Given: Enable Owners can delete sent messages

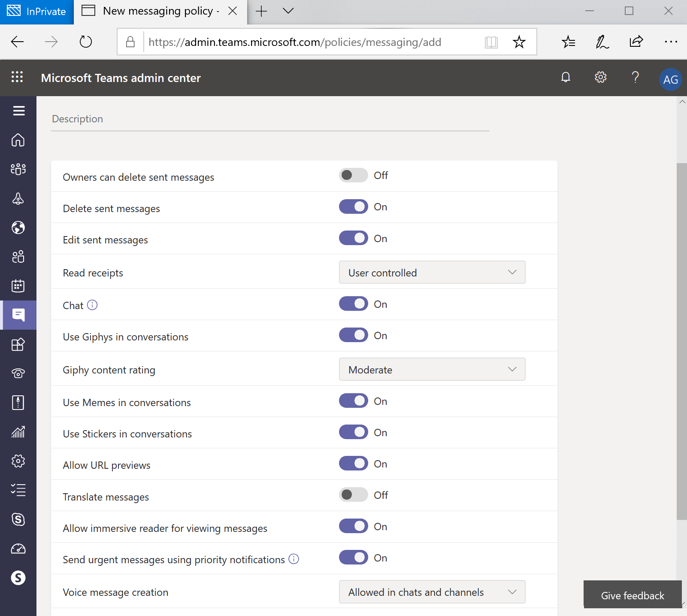Looking at the screenshot, I should 353,175.
